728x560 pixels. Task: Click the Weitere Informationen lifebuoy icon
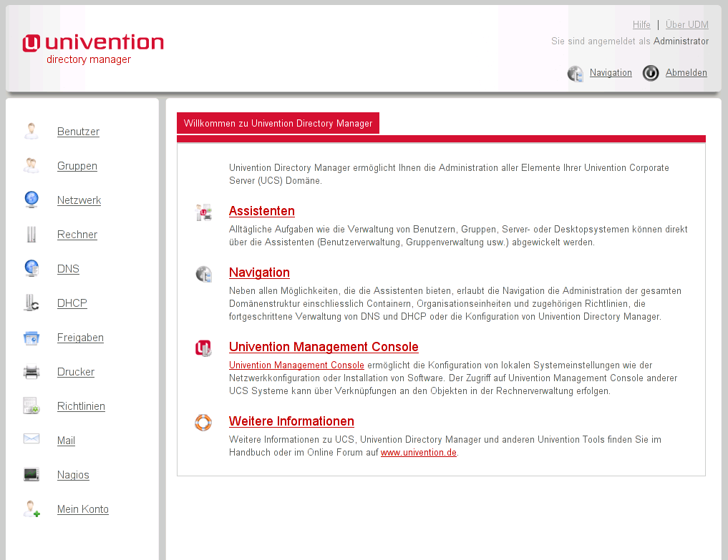click(203, 423)
